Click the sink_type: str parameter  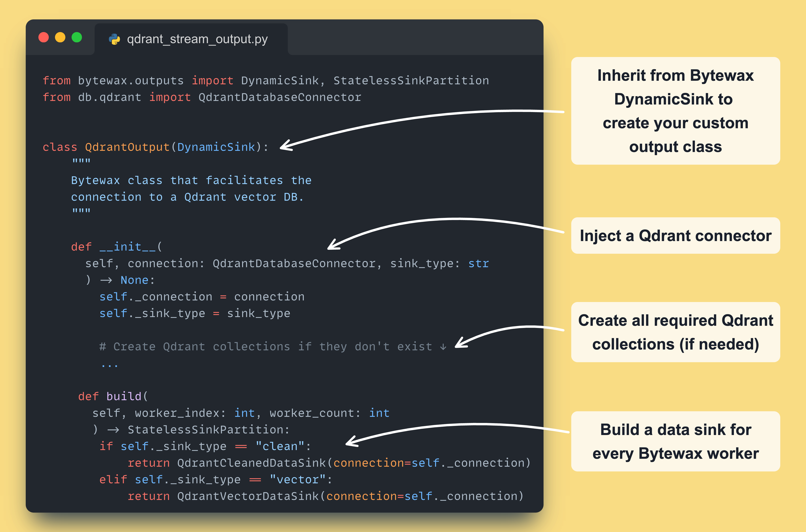[440, 264]
